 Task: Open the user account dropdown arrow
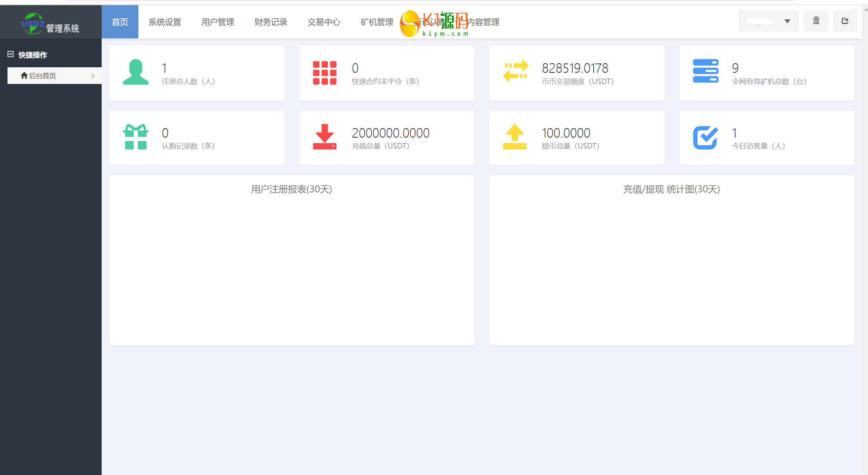(x=787, y=21)
